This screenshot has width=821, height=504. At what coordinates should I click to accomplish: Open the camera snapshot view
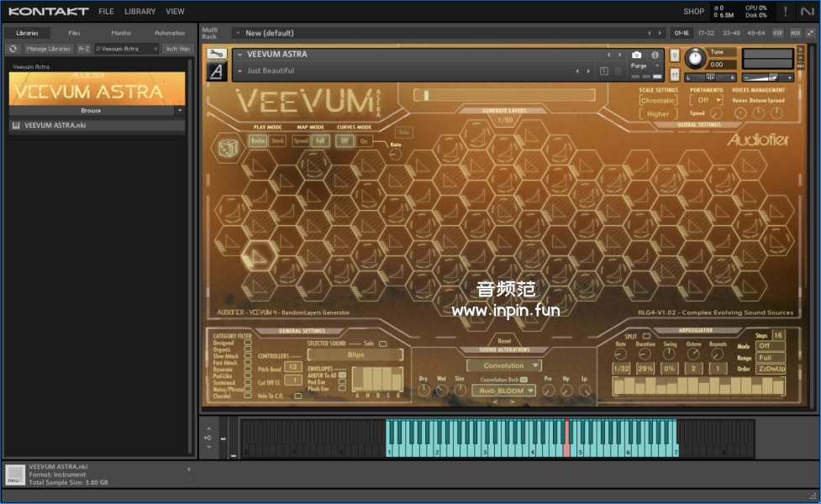637,55
